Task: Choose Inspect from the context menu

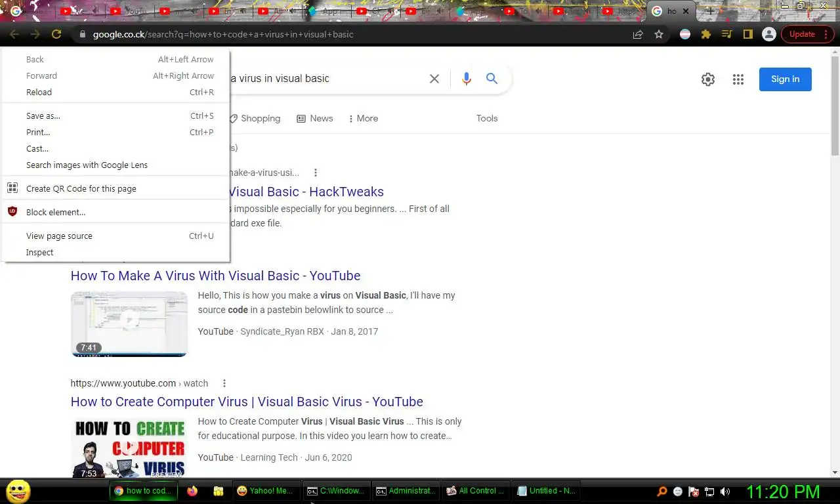Action: pyautogui.click(x=115, y=252)
